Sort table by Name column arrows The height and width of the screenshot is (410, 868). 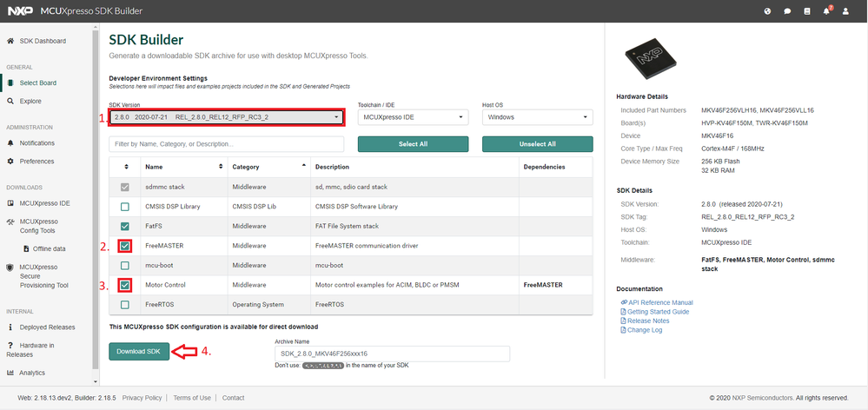click(221, 167)
